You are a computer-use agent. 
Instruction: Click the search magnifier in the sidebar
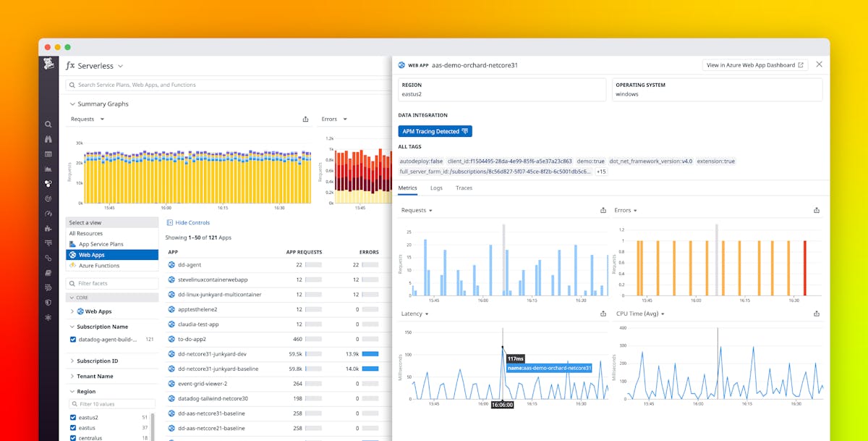48,124
